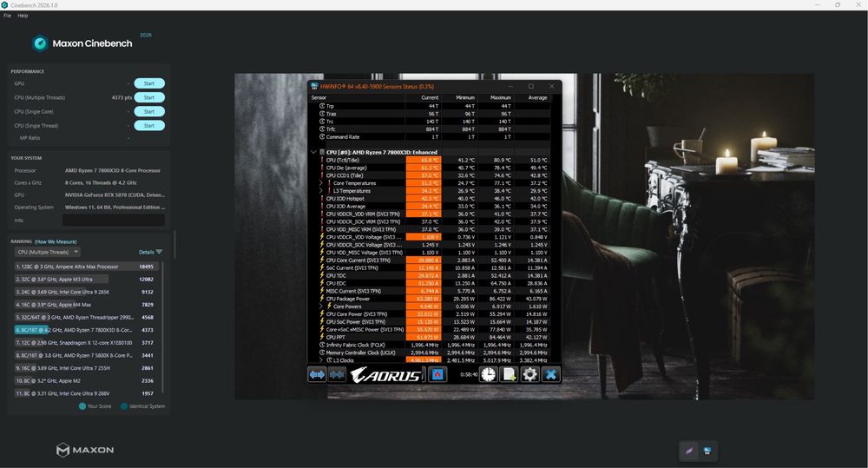Expand the Core Temperatures row

pos(321,182)
